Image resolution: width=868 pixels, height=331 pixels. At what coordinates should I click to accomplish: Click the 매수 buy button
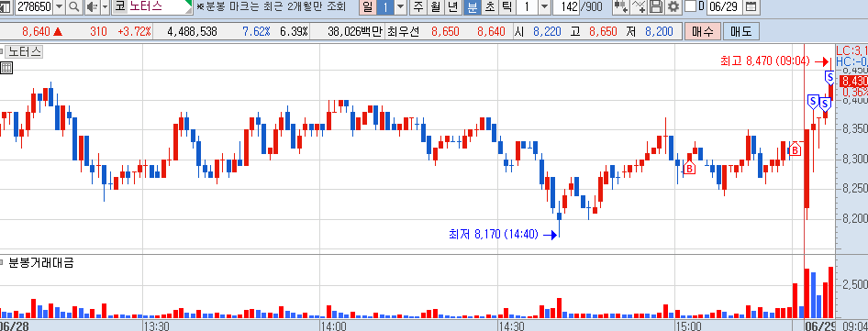tap(703, 31)
